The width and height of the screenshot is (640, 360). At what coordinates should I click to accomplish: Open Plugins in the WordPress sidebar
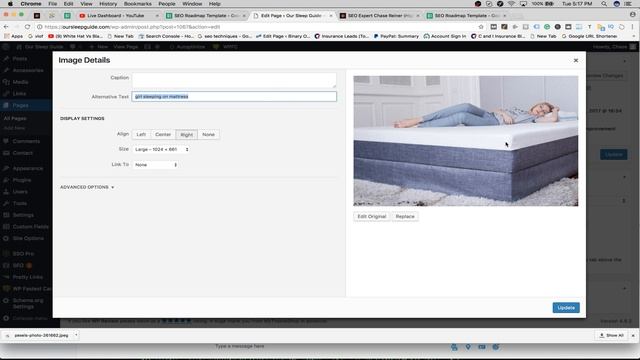pos(21,180)
